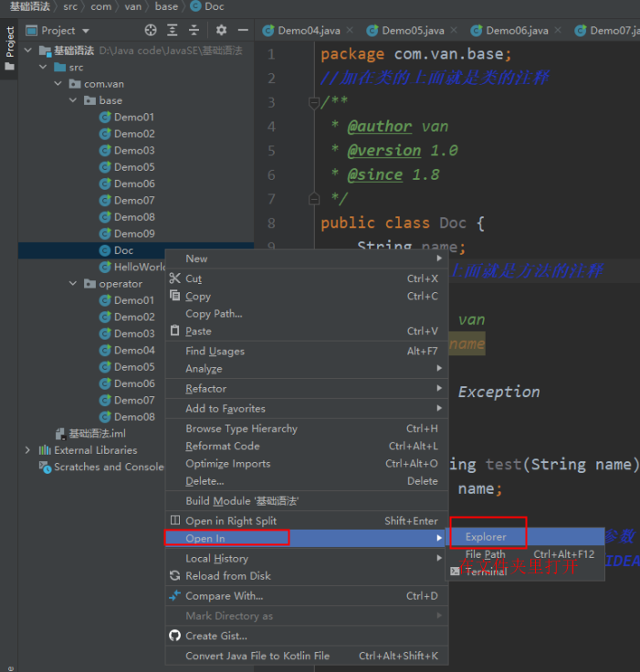Click the Terminal icon in submenu
640x672 pixels.
(455, 572)
